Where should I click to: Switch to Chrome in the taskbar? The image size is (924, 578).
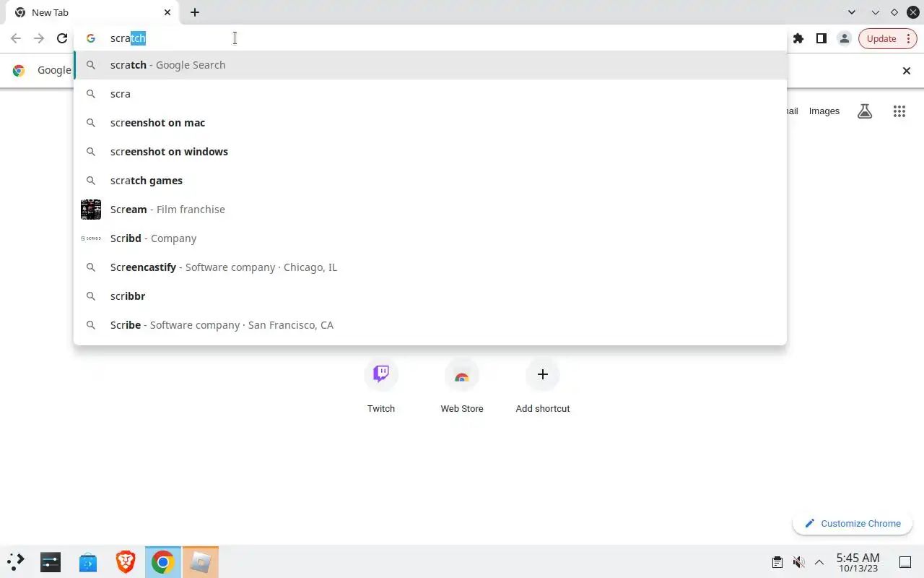pyautogui.click(x=163, y=561)
